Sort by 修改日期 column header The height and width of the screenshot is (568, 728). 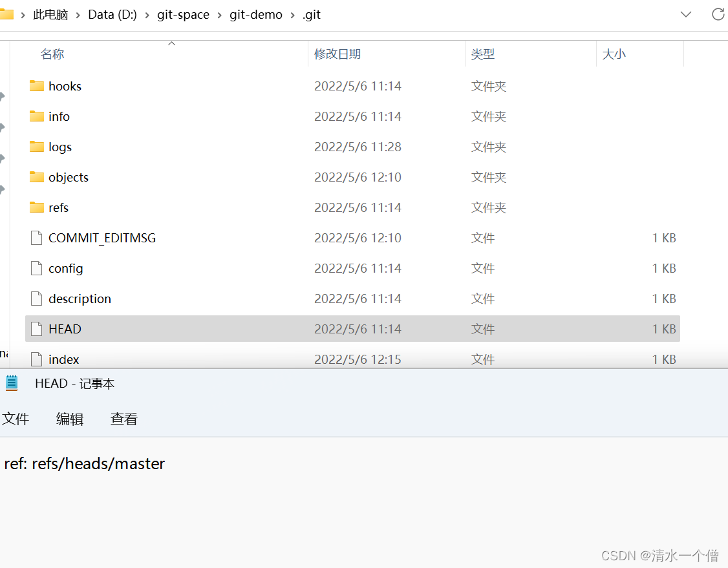pyautogui.click(x=337, y=54)
